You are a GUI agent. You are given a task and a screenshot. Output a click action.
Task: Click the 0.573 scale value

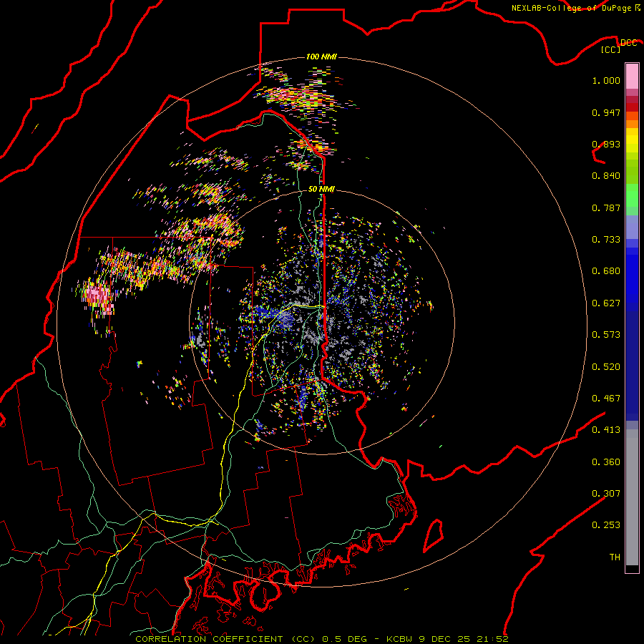click(x=606, y=335)
